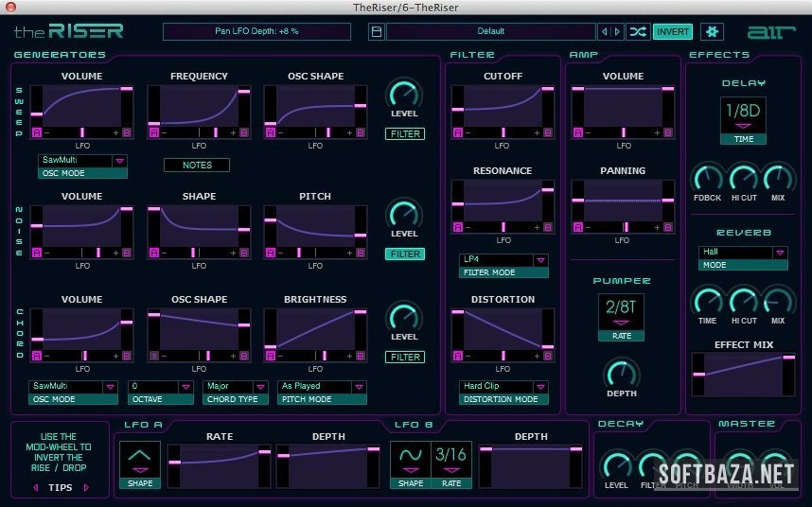Click the save preset disk icon
Image resolution: width=812 pixels, height=507 pixels.
click(377, 31)
